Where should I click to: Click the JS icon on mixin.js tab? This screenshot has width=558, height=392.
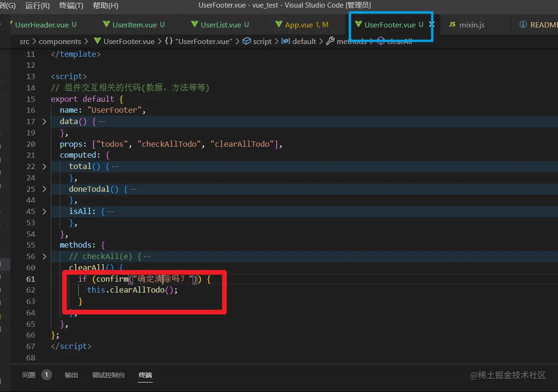452,24
